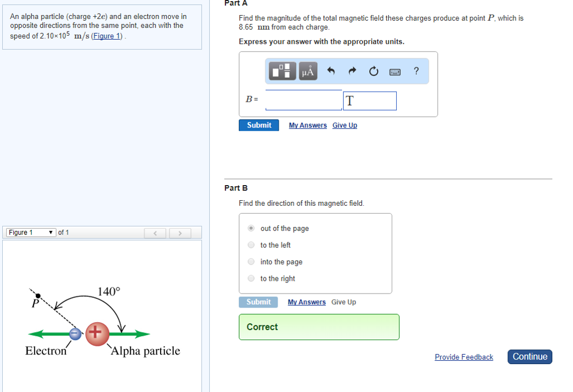The height and width of the screenshot is (392, 573).
Task: Open the on-screen keyboard icon
Action: [394, 71]
